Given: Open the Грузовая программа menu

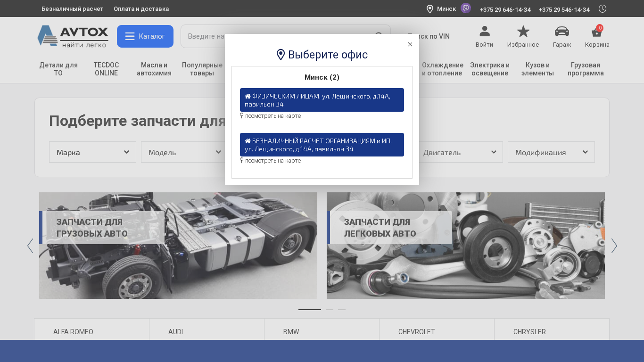Looking at the screenshot, I should (586, 69).
